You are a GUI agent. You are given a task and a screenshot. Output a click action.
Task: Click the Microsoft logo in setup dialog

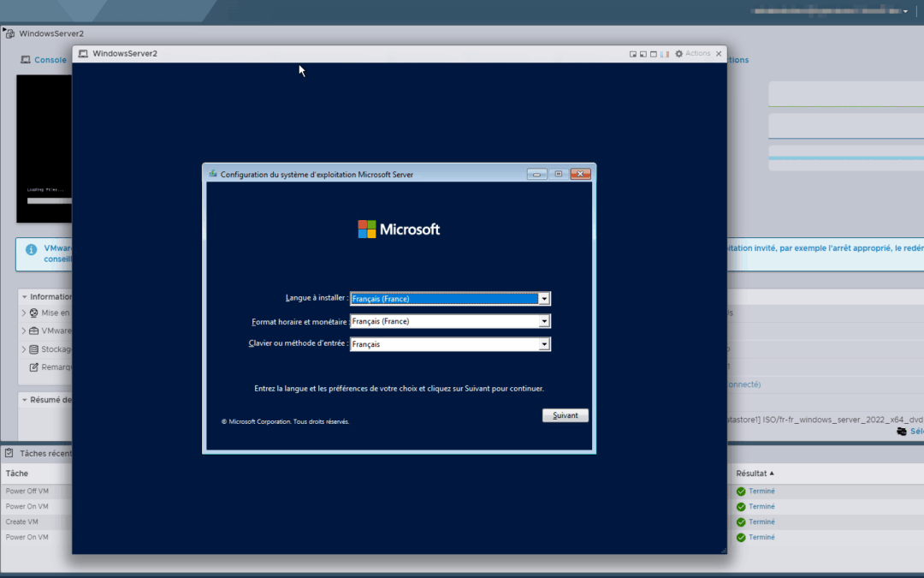click(x=399, y=229)
